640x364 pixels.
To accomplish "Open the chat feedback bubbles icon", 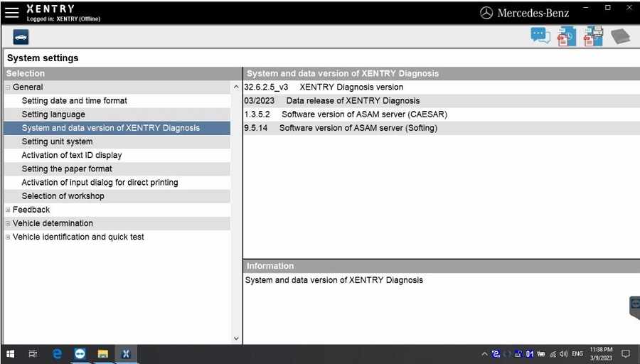I will tap(540, 36).
